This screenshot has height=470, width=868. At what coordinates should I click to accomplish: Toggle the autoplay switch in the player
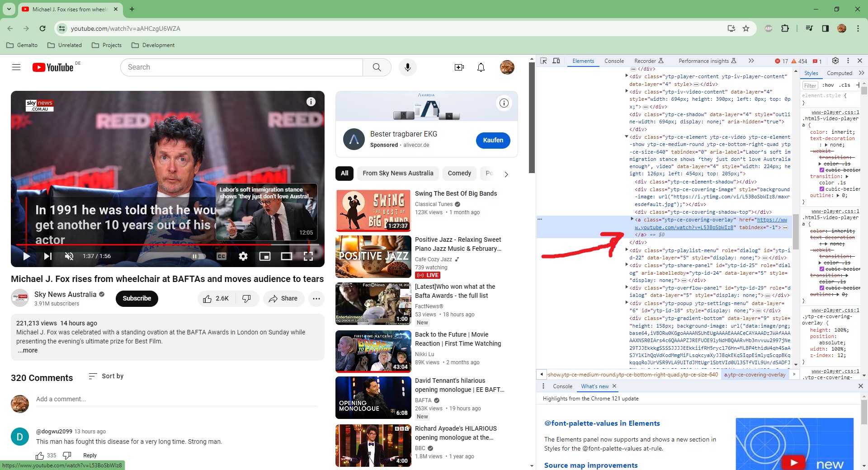coord(197,256)
